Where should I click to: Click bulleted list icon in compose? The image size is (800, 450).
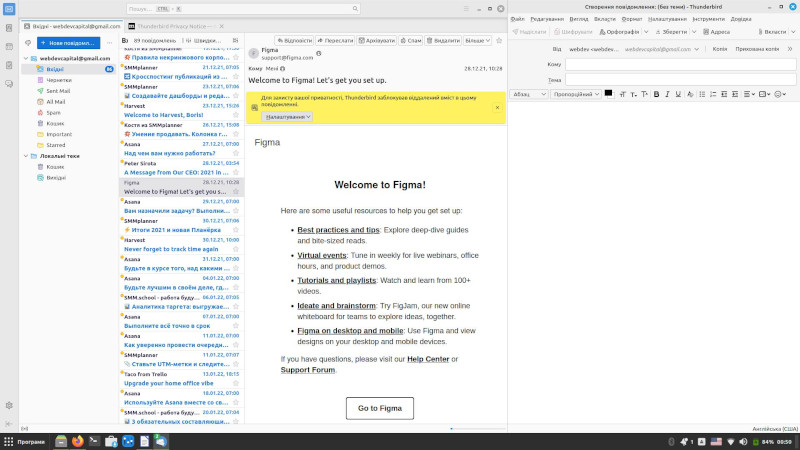[703, 94]
